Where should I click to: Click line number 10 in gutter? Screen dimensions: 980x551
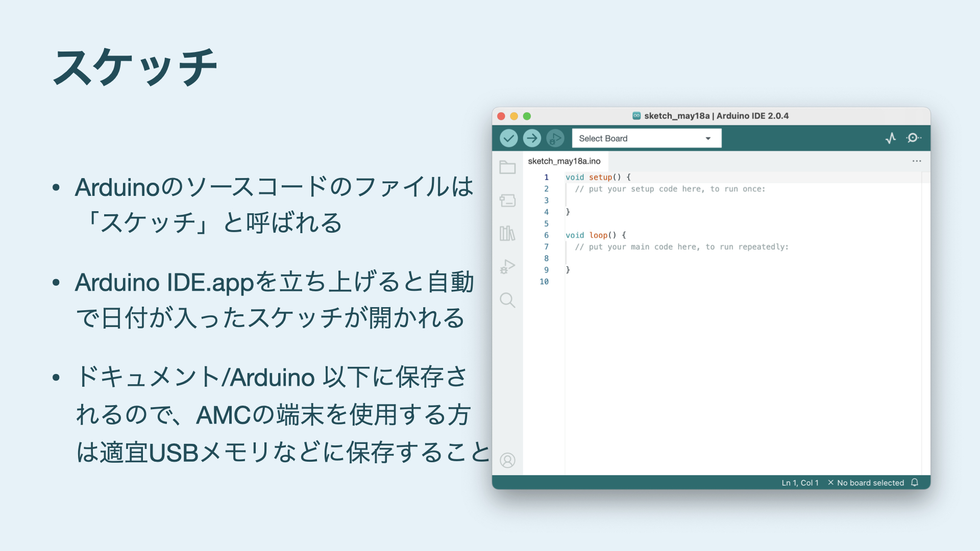544,282
